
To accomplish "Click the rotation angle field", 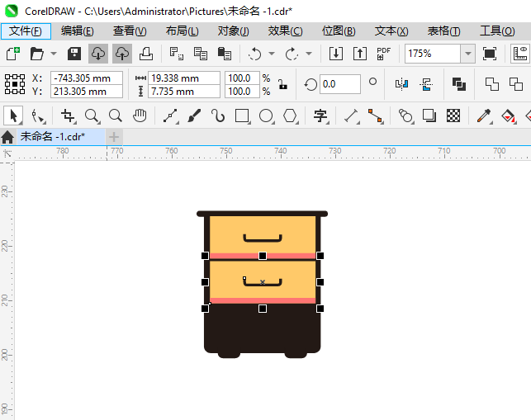I will [x=340, y=84].
